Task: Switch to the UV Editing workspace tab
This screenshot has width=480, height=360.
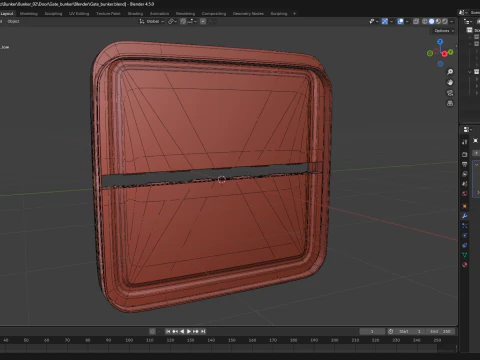Action: coord(79,14)
